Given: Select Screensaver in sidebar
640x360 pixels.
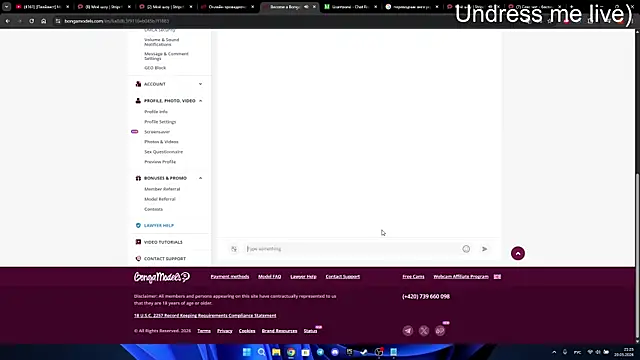Looking at the screenshot, I should tap(157, 132).
